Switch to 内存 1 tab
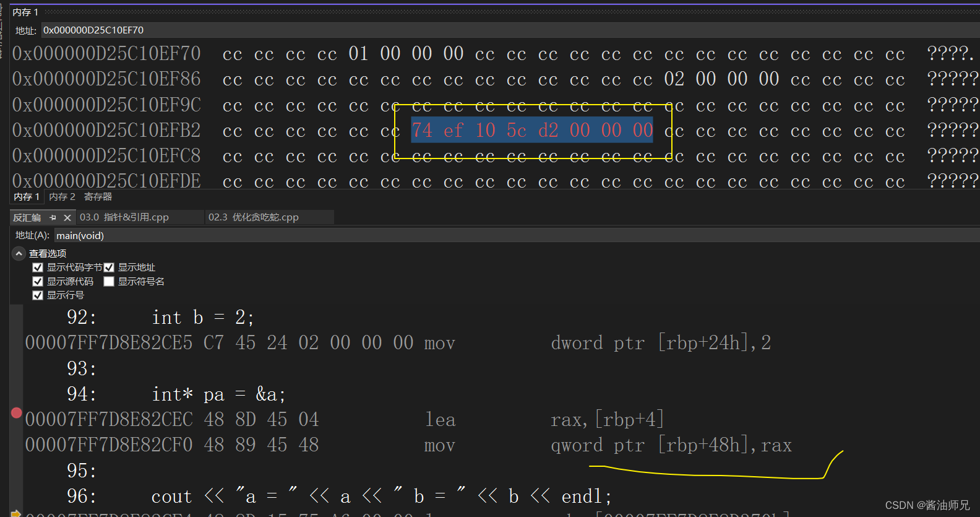The height and width of the screenshot is (517, 980). tap(27, 197)
